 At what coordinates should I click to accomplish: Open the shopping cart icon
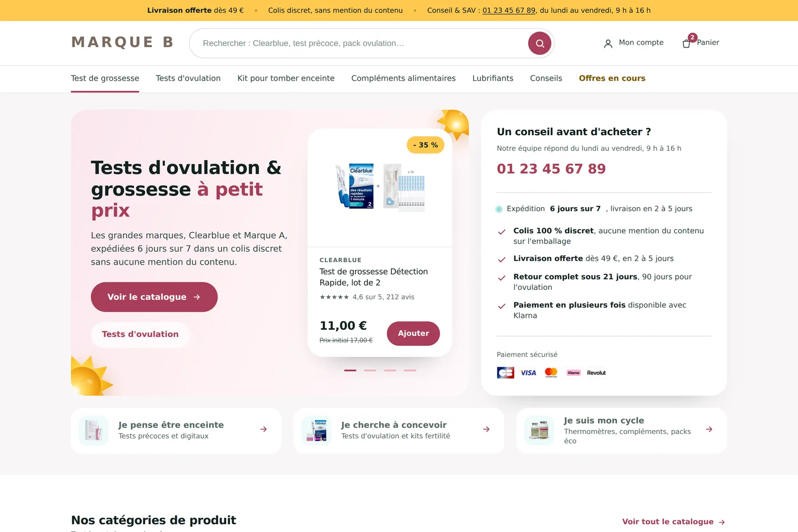687,43
